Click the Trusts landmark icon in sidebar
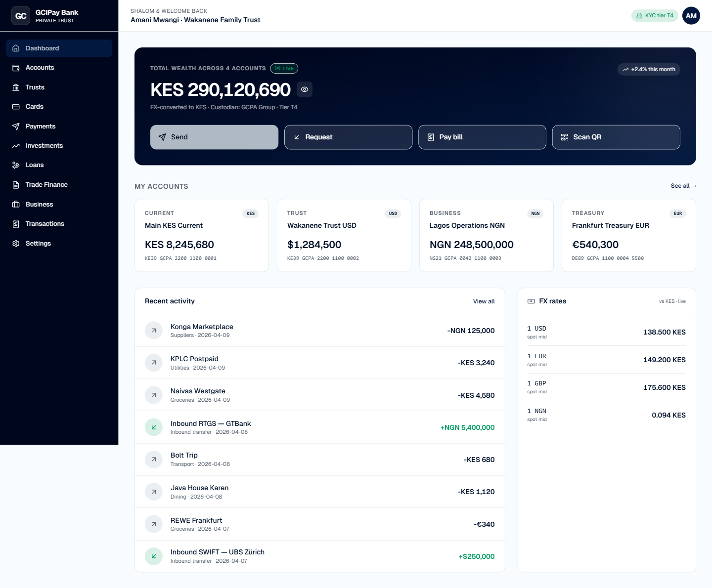Viewport: 712px width, 588px height. pos(16,87)
